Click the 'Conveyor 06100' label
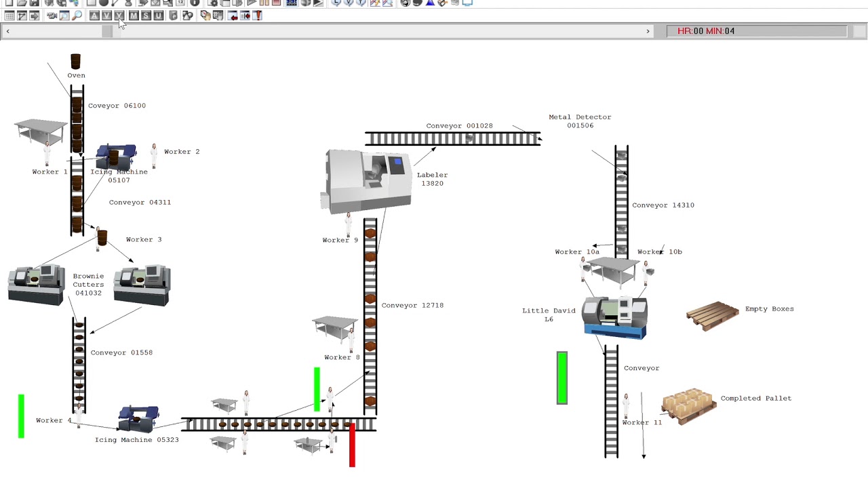 click(x=117, y=106)
